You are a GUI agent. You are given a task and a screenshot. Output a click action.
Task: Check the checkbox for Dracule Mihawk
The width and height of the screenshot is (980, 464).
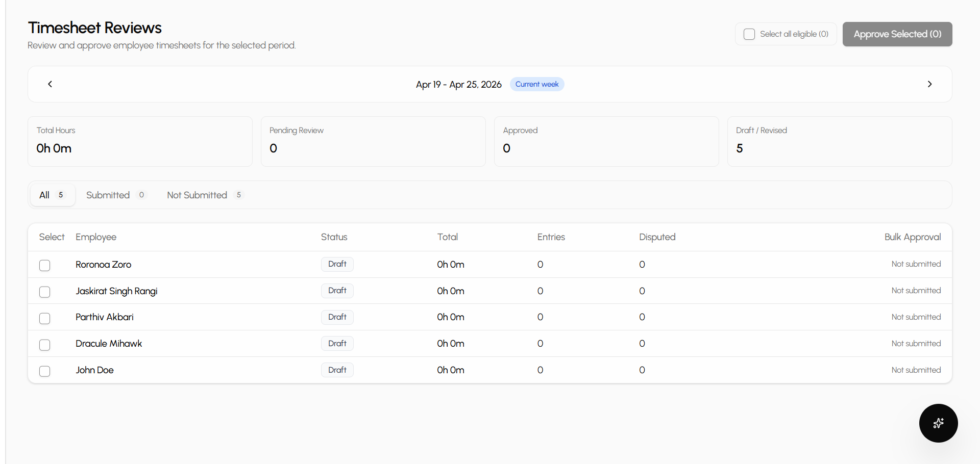tap(44, 345)
